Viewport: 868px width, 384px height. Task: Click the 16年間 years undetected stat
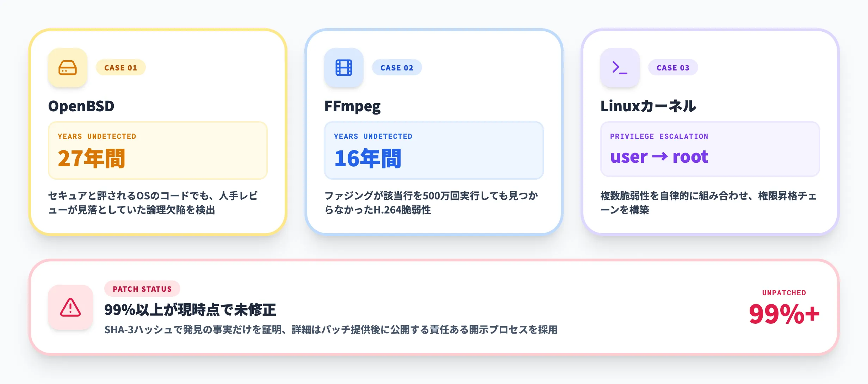point(367,158)
